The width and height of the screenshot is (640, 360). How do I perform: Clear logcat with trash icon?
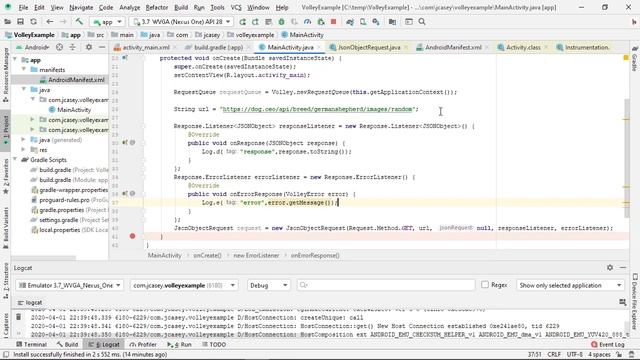[18, 317]
